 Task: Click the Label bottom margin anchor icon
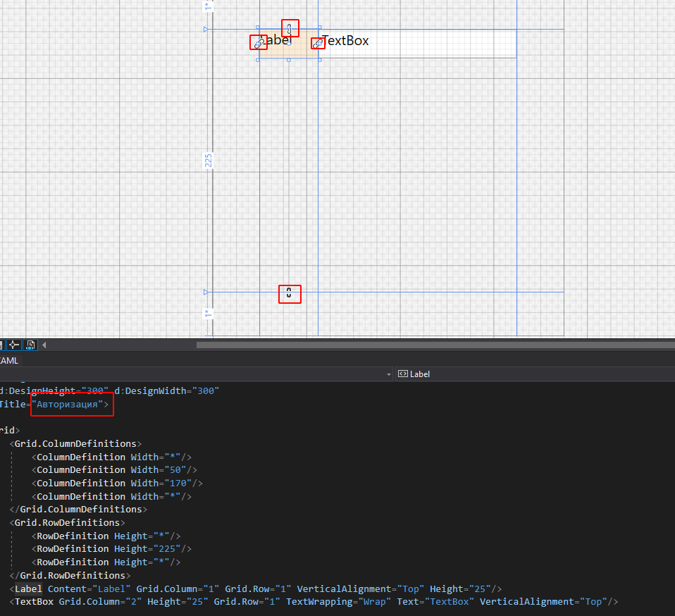click(289, 292)
